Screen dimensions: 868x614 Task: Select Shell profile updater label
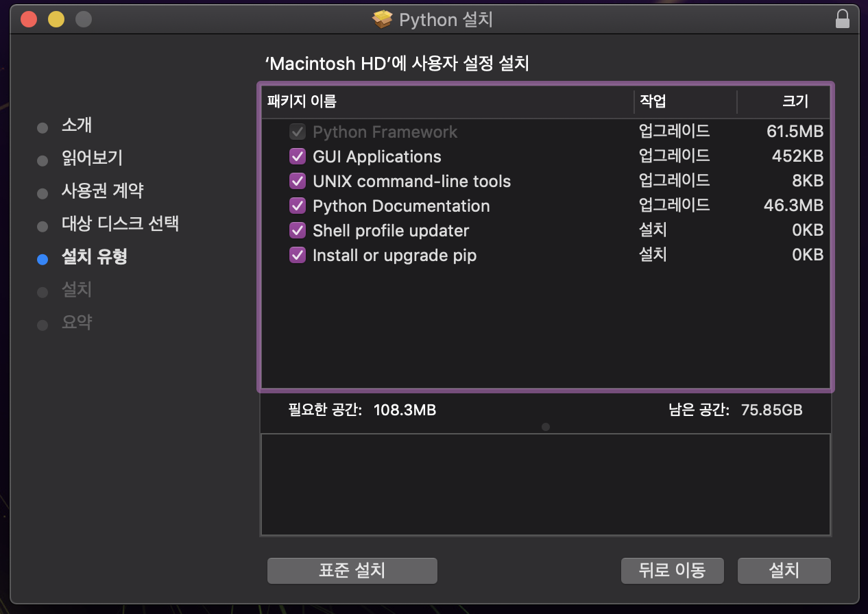[x=390, y=230]
